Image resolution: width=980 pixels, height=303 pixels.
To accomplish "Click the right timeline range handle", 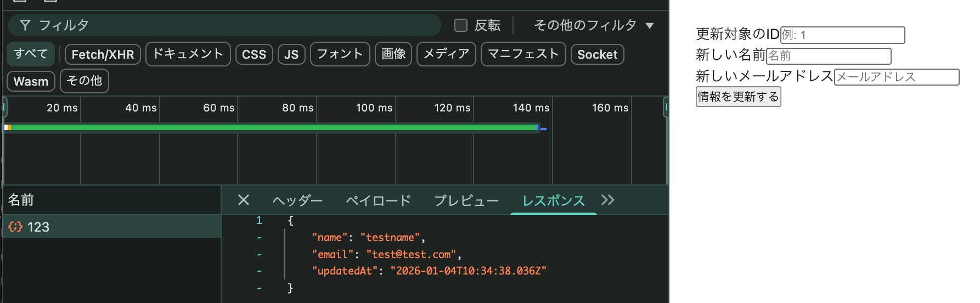I will point(666,107).
